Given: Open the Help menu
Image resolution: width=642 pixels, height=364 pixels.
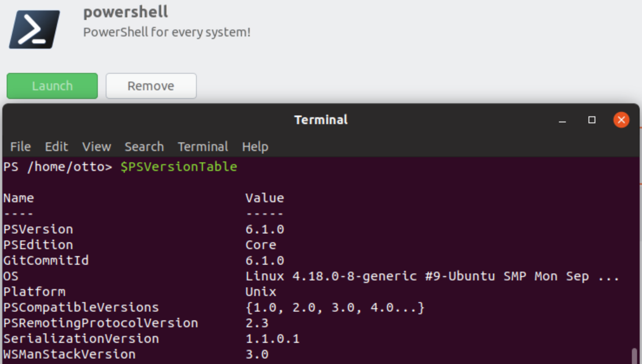Looking at the screenshot, I should [x=255, y=146].
